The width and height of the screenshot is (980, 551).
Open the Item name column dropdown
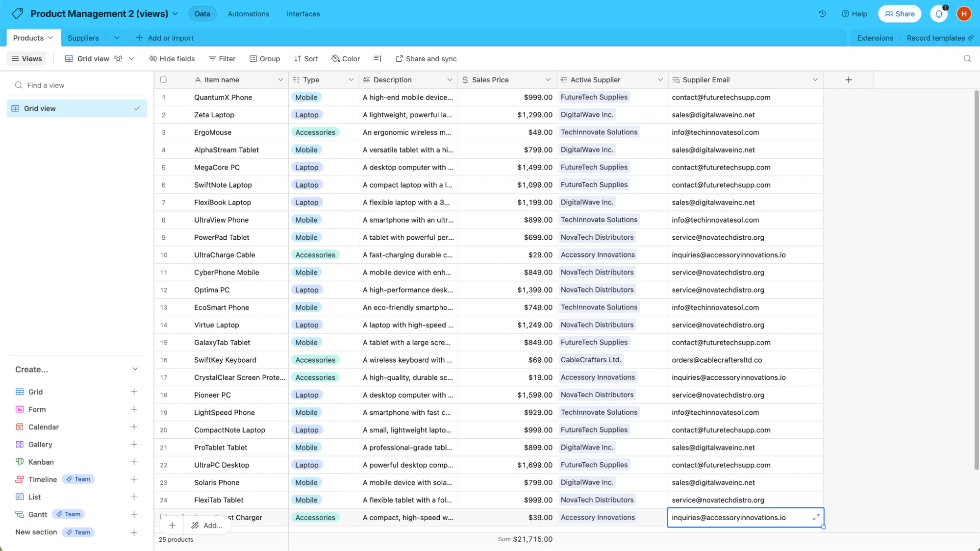tap(280, 80)
